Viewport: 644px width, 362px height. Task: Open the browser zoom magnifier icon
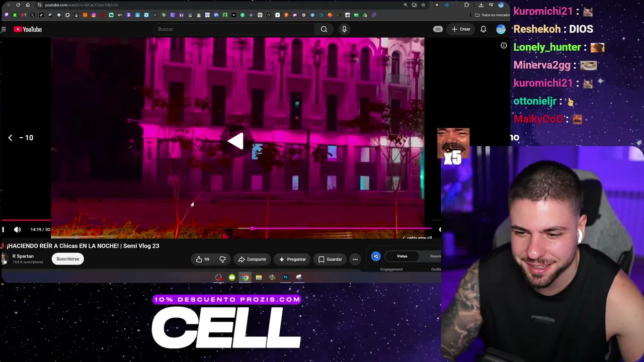pos(406,5)
